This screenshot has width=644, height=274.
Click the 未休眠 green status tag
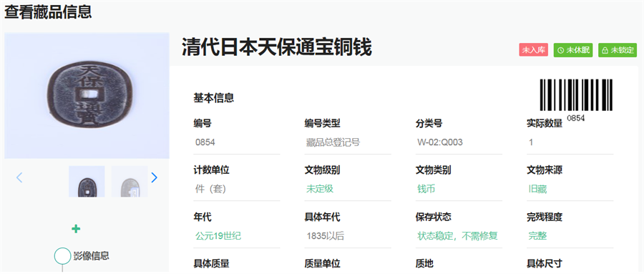pyautogui.click(x=573, y=50)
